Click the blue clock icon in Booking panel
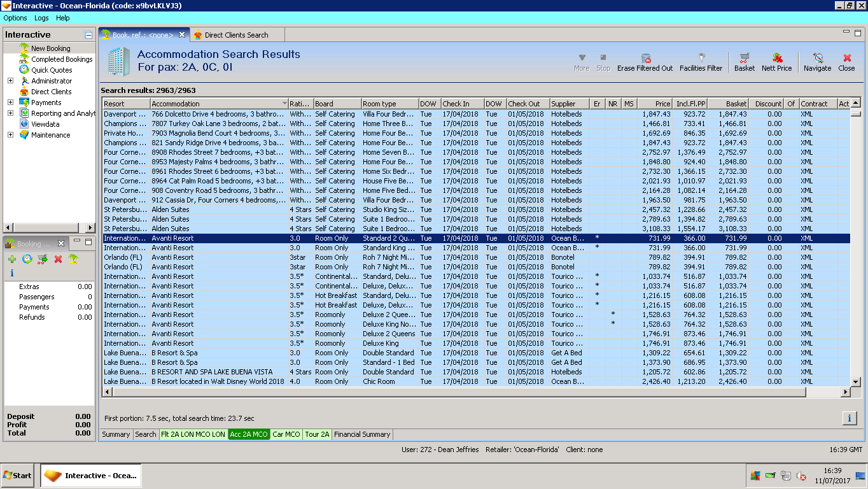This screenshot has width=868, height=489. (x=27, y=259)
